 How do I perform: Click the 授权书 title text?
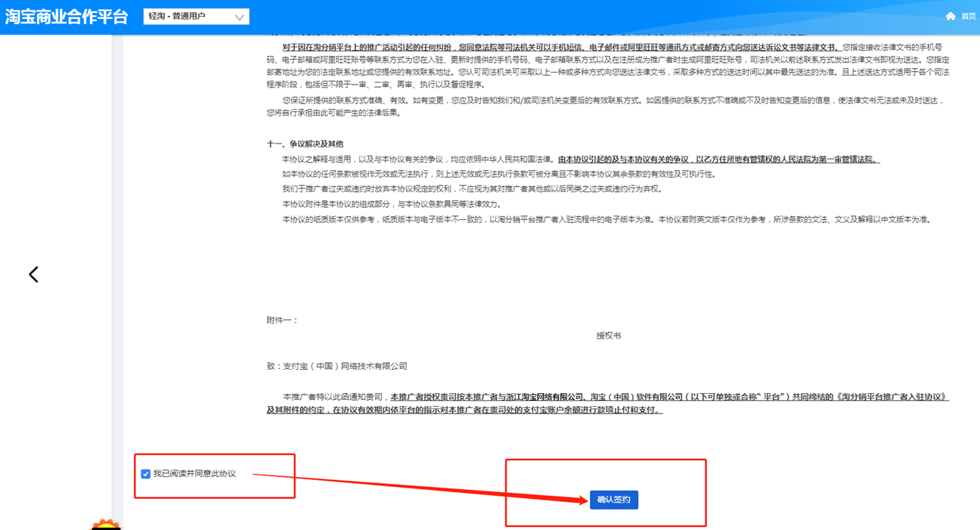608,336
